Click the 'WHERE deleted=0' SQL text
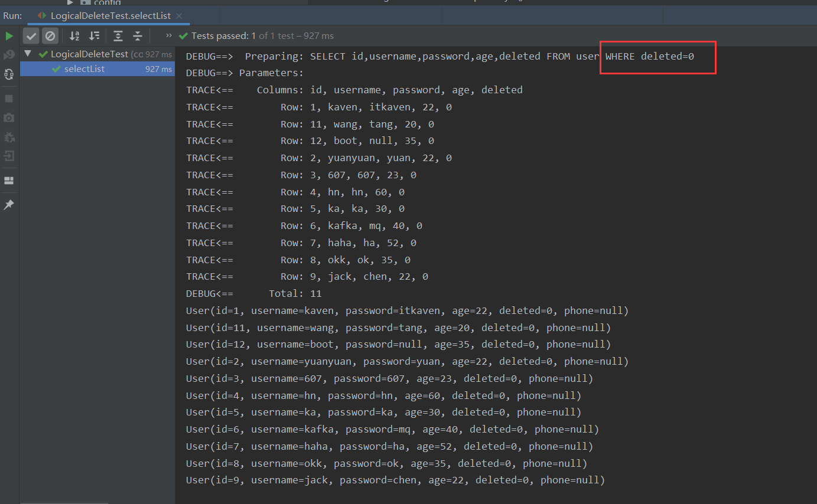Viewport: 817px width, 504px height. click(650, 57)
